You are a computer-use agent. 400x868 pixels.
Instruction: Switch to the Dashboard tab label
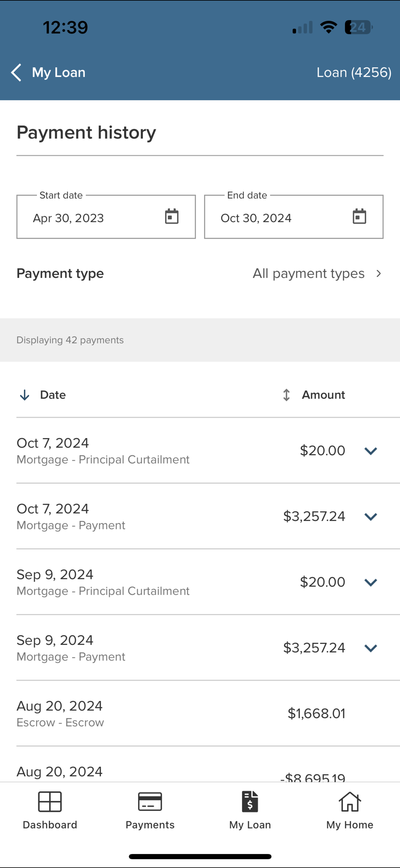click(50, 825)
